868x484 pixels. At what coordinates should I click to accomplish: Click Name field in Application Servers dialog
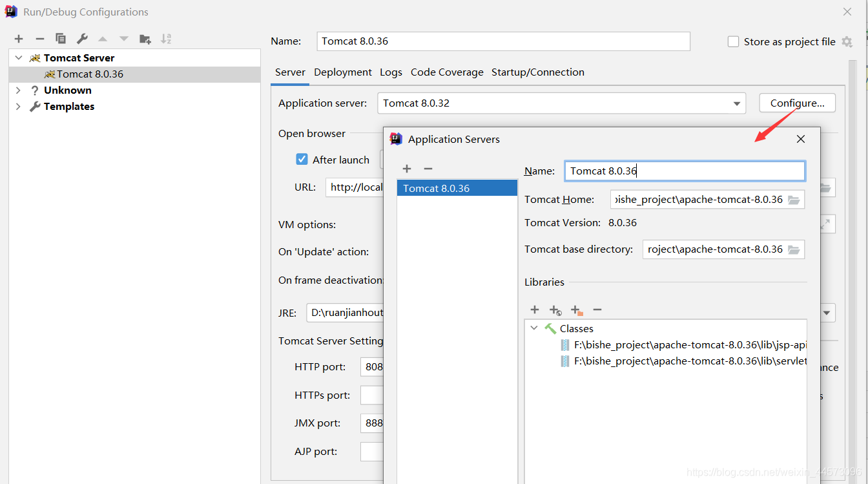(x=685, y=171)
